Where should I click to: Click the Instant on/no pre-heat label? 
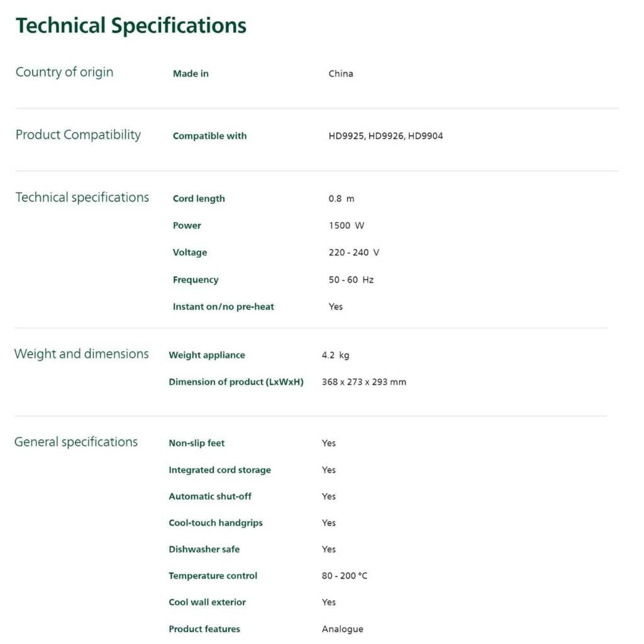click(223, 307)
